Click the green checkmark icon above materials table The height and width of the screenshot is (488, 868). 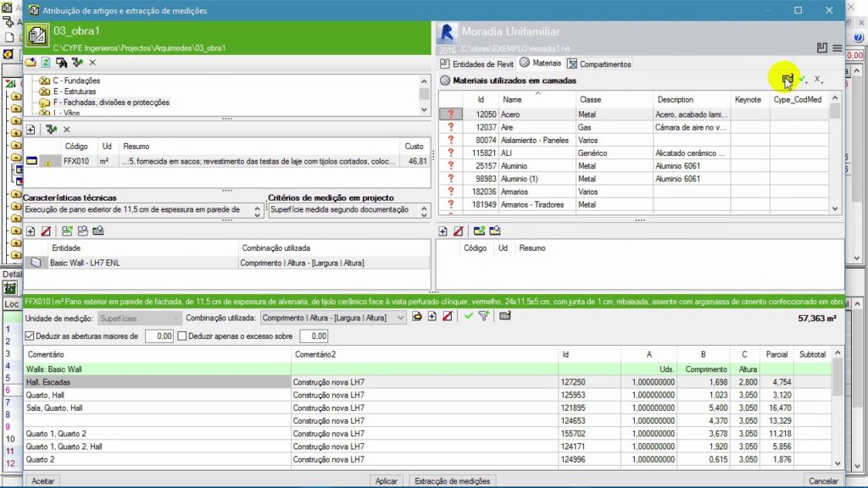[x=802, y=80]
